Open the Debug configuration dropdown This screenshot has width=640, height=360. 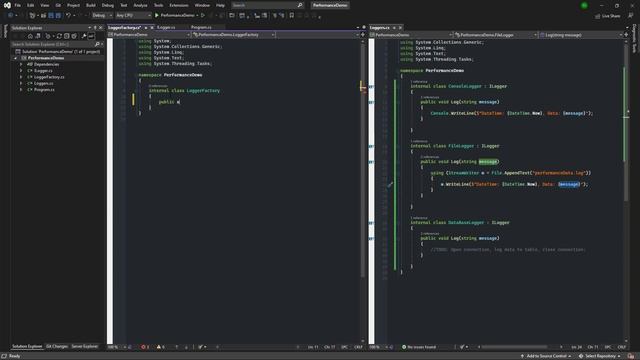tap(102, 15)
